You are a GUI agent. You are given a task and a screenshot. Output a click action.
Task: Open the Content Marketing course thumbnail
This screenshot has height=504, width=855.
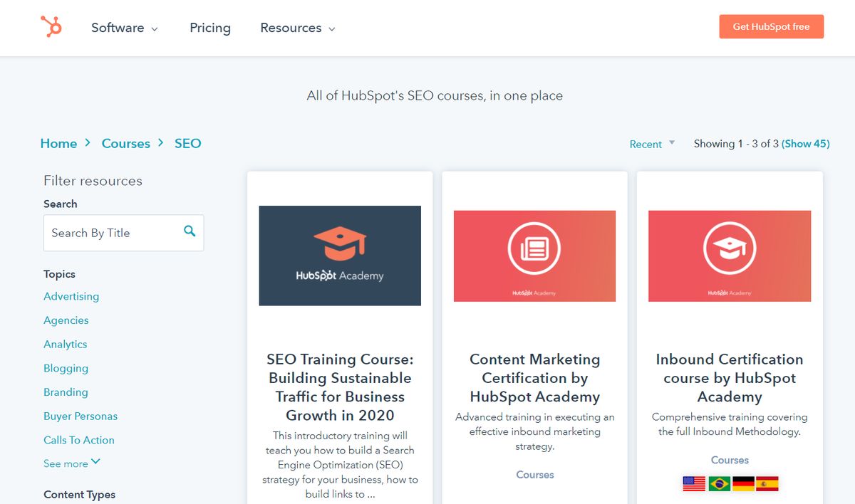coord(535,256)
